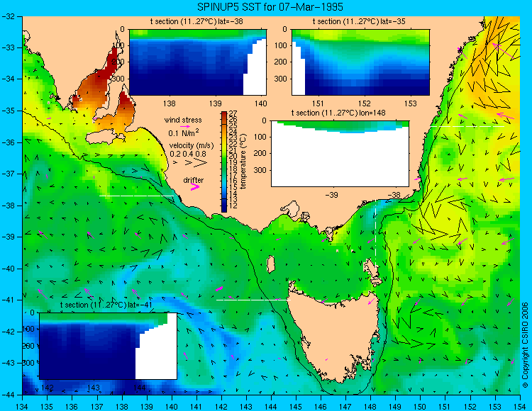The width and height of the screenshot is (532, 411).
Task: Click the '0.1 N/m²' wind stress value
Action: [184, 133]
